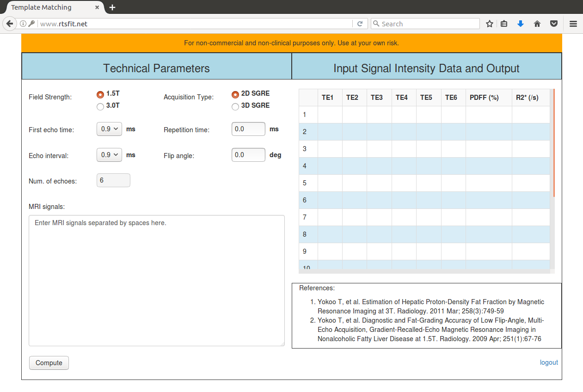Open the bookmarks list icon
The width and height of the screenshot is (583, 392).
pos(504,24)
